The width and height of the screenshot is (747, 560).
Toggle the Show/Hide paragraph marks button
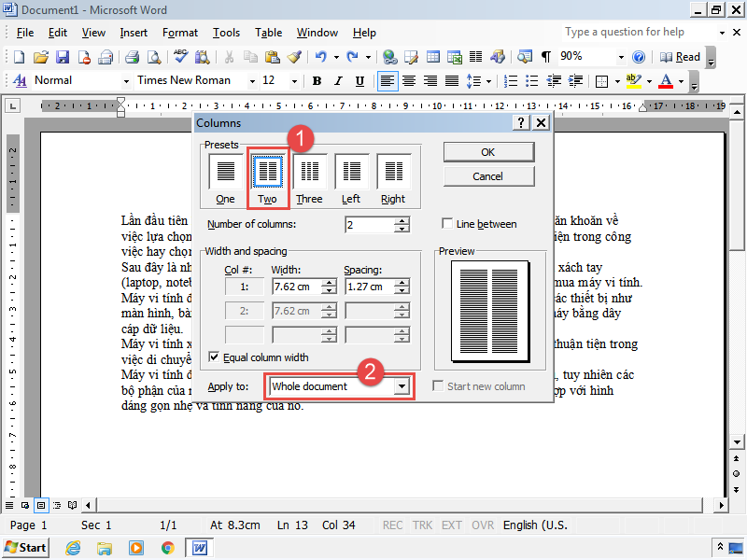[546, 57]
